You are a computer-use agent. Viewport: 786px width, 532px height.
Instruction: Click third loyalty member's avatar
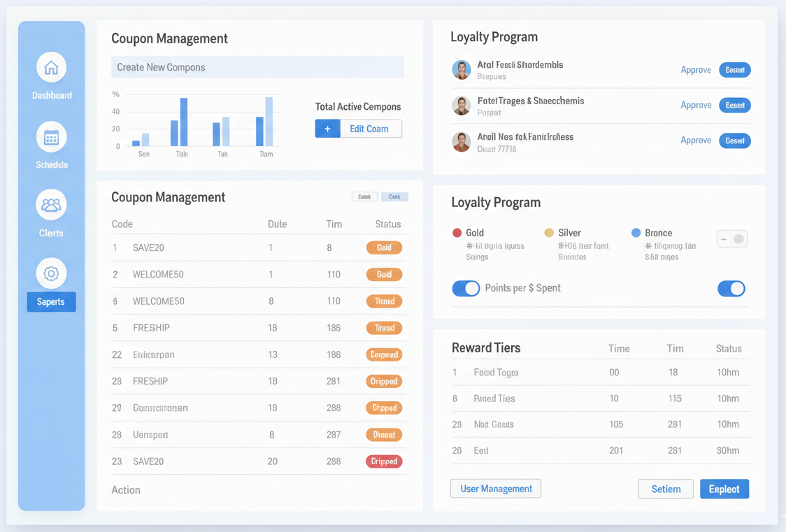[x=461, y=141]
